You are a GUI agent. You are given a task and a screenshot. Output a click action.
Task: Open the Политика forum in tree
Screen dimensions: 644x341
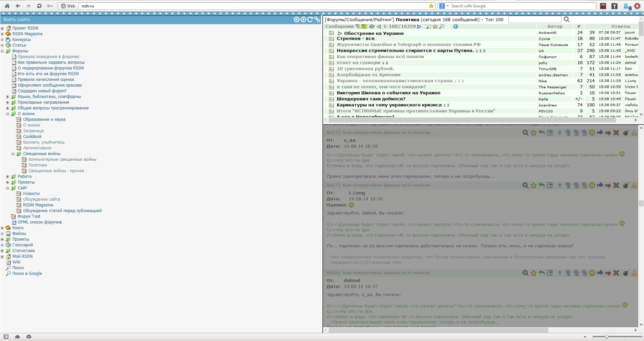(38, 165)
